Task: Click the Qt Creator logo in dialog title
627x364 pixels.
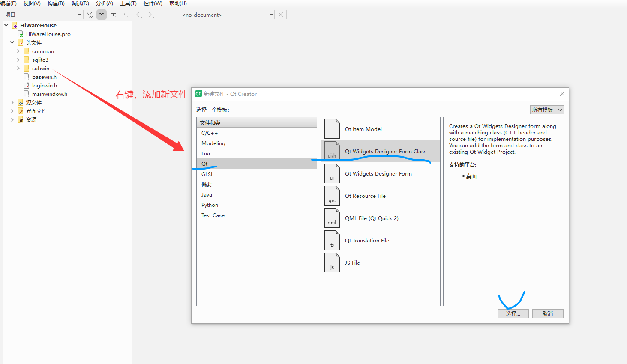Action: point(198,94)
